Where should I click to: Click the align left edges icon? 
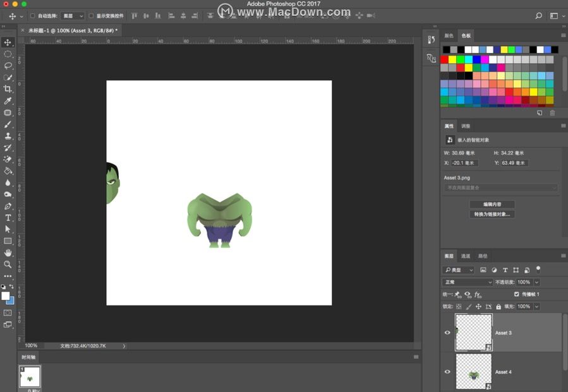click(x=171, y=16)
